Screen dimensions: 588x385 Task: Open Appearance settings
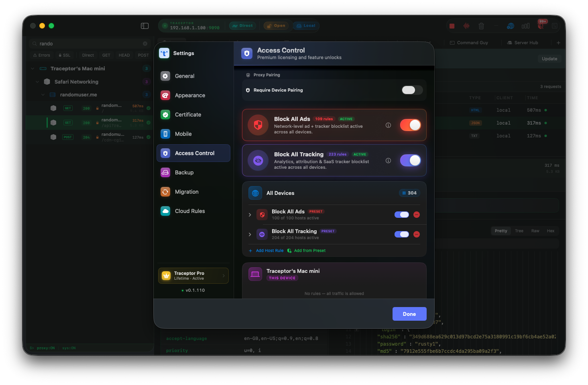[193, 95]
